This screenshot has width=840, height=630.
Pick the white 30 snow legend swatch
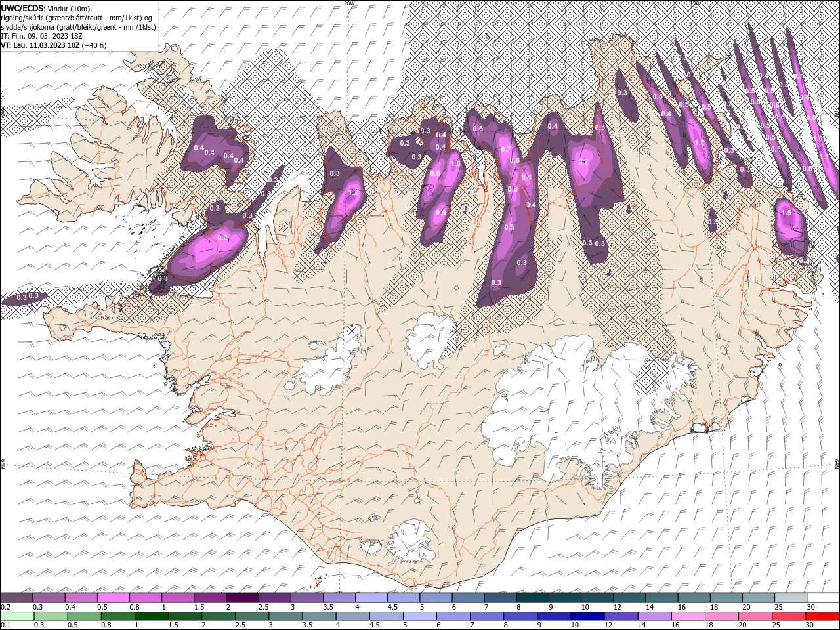[x=823, y=598]
